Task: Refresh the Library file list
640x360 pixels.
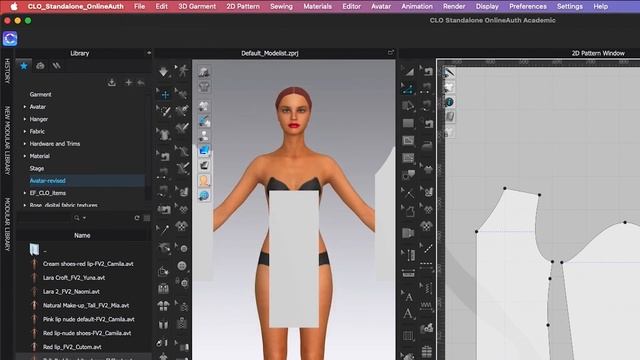Action: (137, 218)
